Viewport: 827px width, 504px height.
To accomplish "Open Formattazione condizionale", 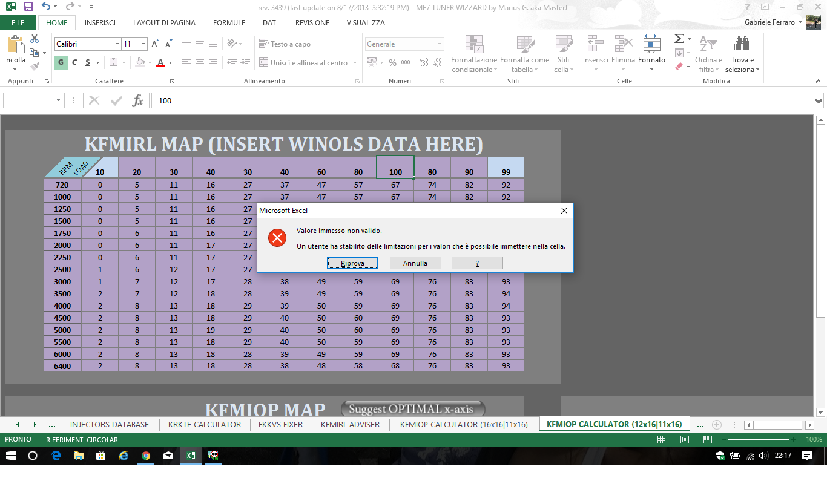I will [x=474, y=54].
